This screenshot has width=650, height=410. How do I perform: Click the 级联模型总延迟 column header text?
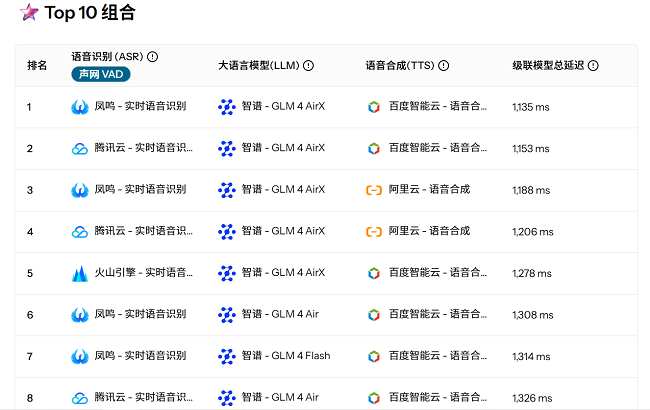548,66
